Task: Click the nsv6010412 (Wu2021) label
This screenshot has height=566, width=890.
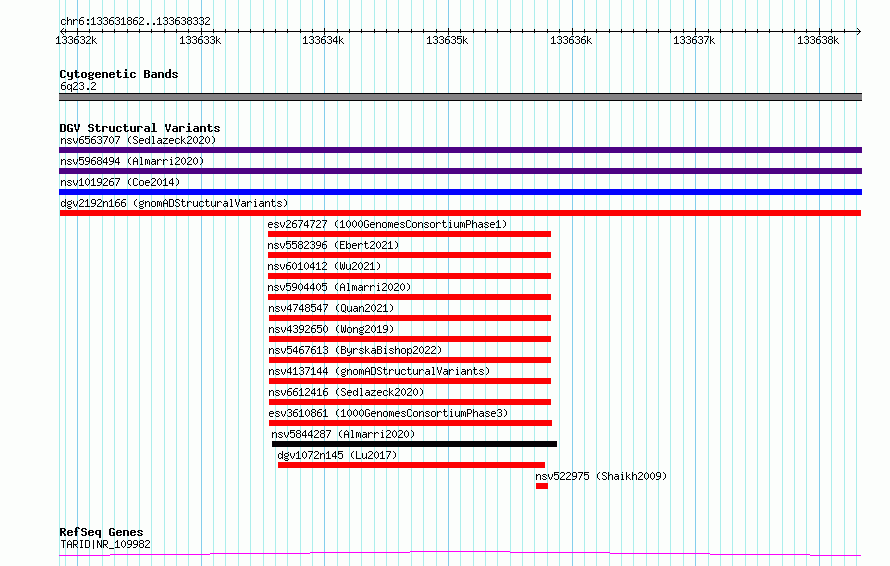Action: pos(324,266)
